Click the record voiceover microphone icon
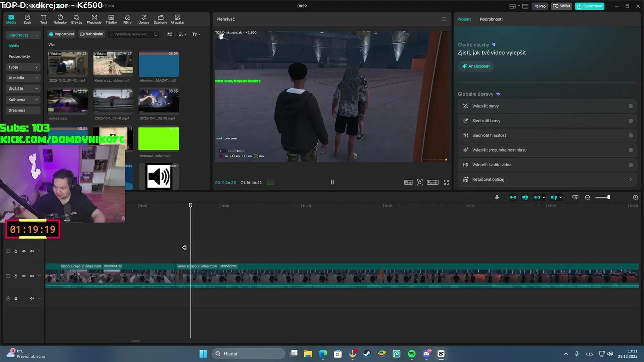644x362 pixels. 497,197
